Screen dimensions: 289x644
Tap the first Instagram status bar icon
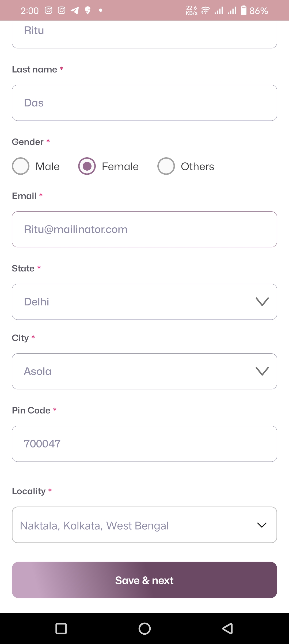tap(48, 10)
